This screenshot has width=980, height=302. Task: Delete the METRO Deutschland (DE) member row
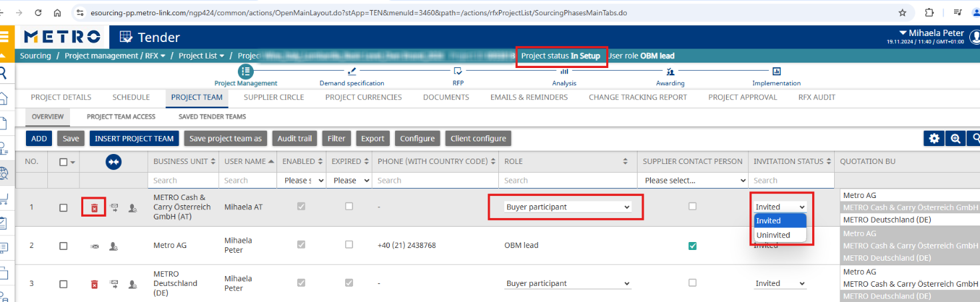coord(94,284)
